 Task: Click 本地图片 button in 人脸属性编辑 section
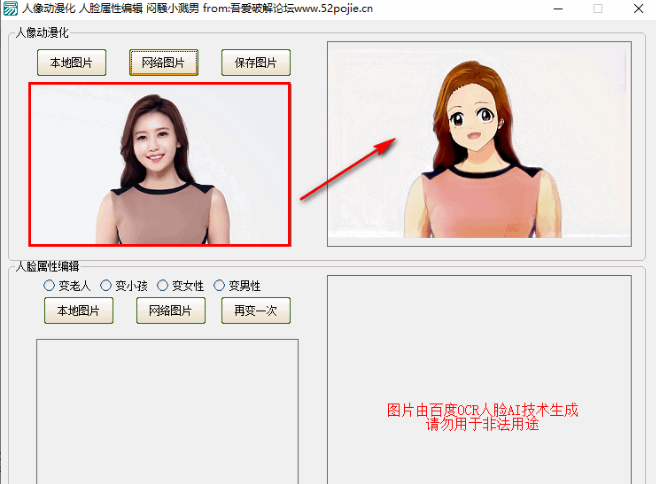79,310
